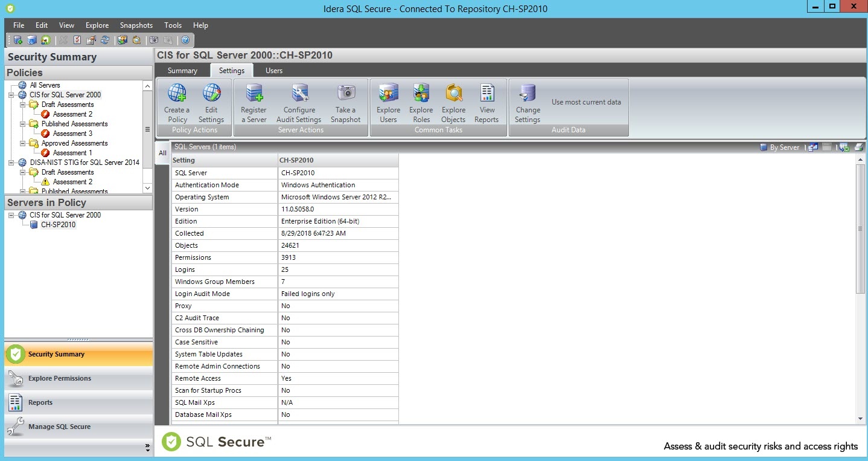Open the Explore Permissions navigation pane

(78, 378)
